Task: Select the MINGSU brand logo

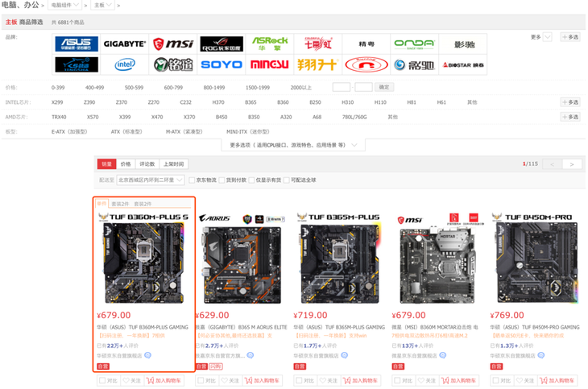Action: [270, 64]
